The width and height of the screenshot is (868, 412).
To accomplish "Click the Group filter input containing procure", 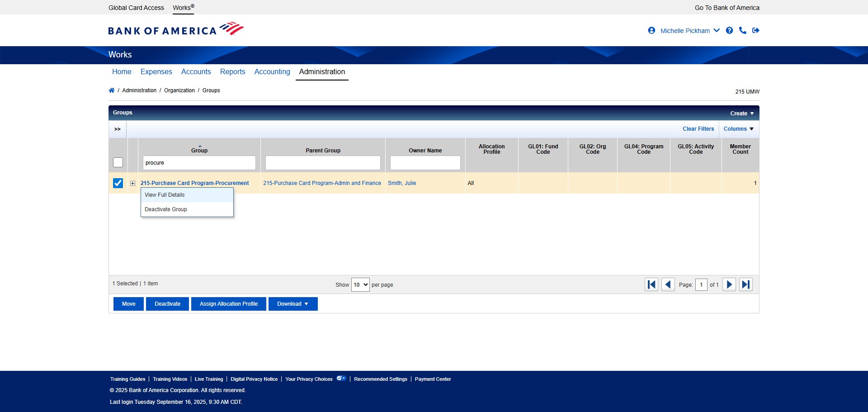I will (x=199, y=162).
